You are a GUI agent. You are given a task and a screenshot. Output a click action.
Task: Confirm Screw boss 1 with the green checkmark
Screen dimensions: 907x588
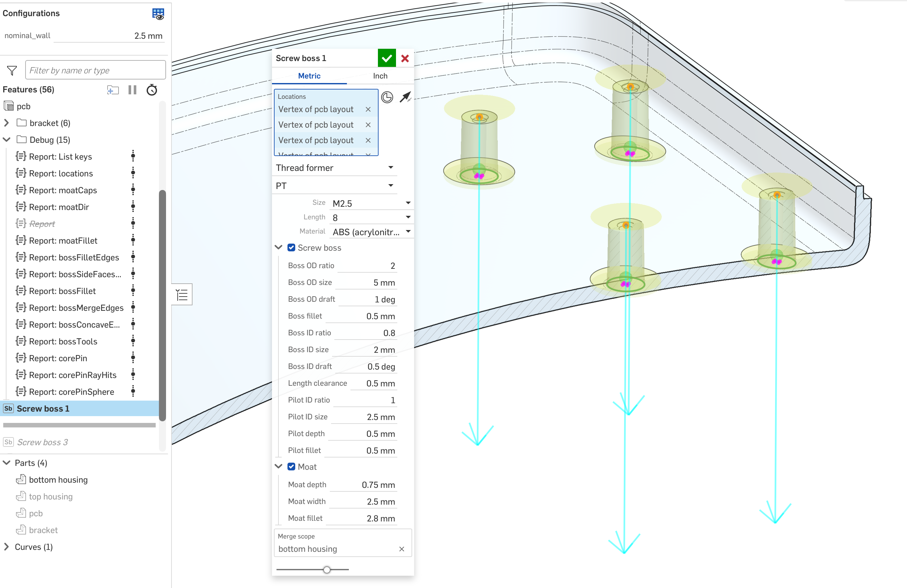[386, 58]
